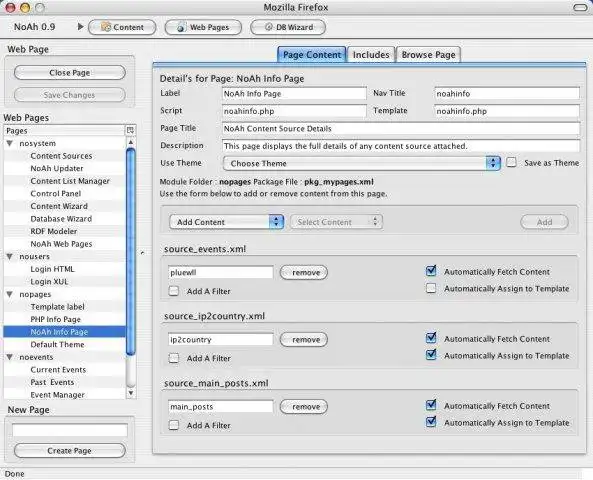Click the Save Changes button
The height and width of the screenshot is (480, 593).
pyautogui.click(x=70, y=95)
